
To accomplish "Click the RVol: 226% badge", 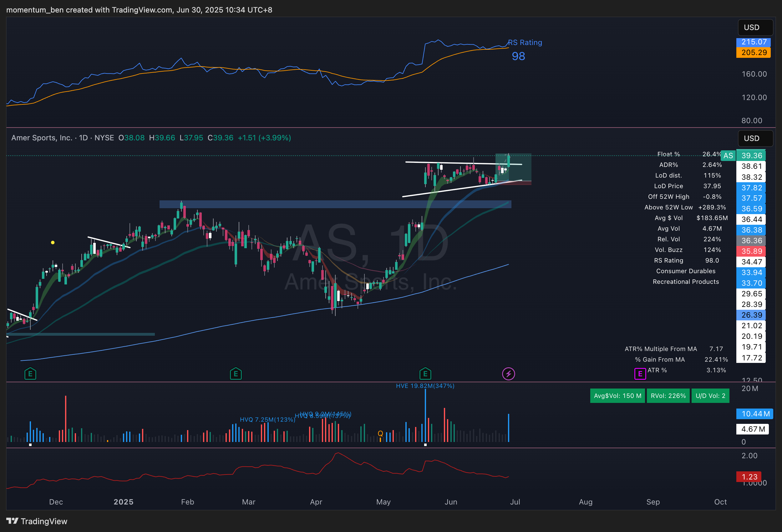I will (x=668, y=396).
